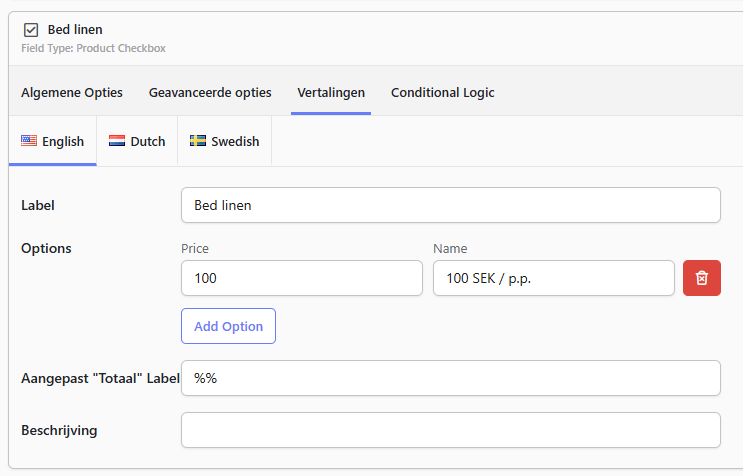Click the Beschrijving label text
The image size is (743, 476).
(x=59, y=431)
